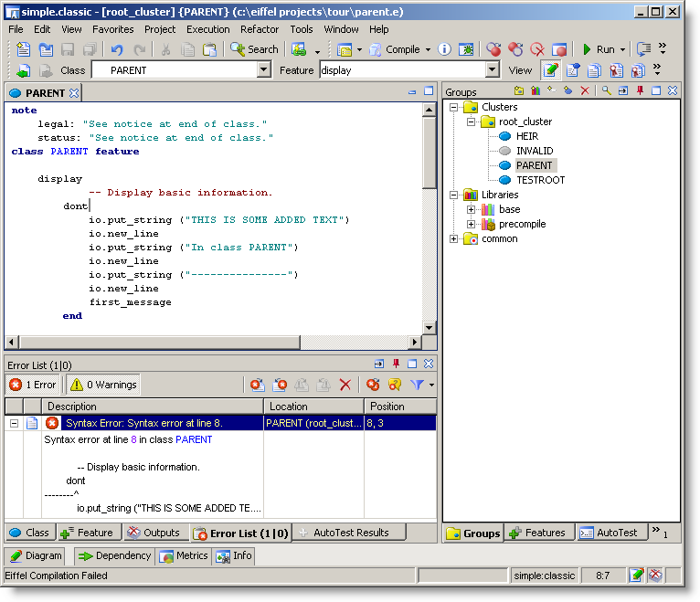
Task: Click the blue PARENT link in error details
Action: point(194,439)
